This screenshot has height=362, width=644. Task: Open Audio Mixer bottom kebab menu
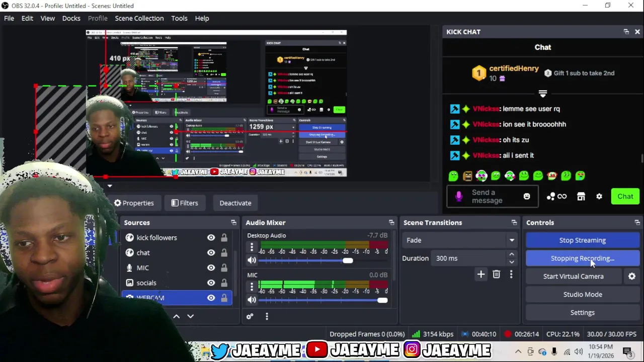(267, 316)
